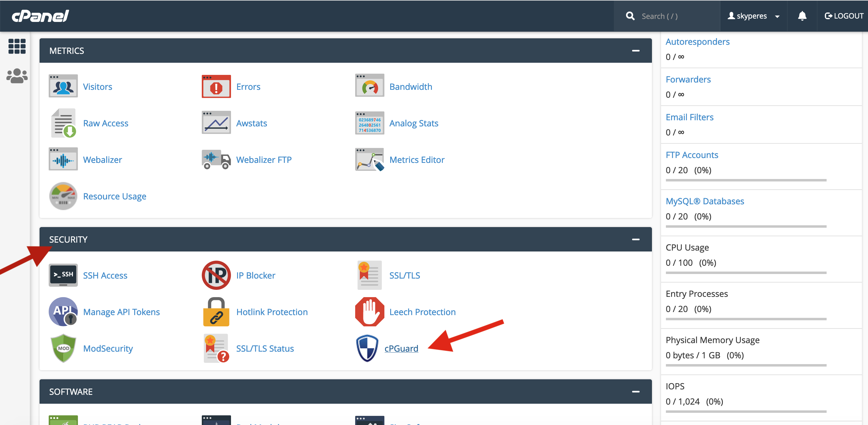Screen dimensions: 868x425
Task: Click the Analog Stats numbers icon
Action: coord(369,123)
